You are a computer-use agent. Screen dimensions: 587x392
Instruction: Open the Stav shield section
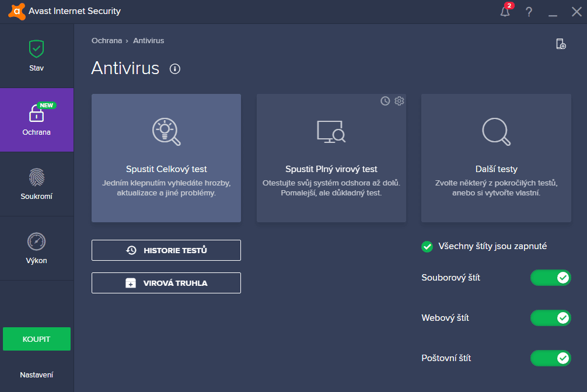click(37, 56)
